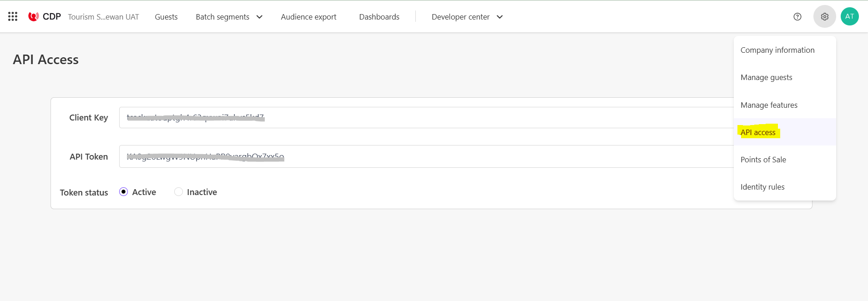Click the CDP product name
This screenshot has height=301, width=868.
pyautogui.click(x=52, y=17)
